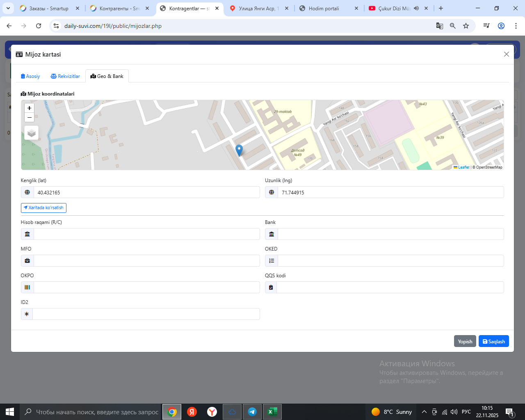The image size is (525, 420).
Task: Mute the Çukur Dizi tab audio
Action: coord(416,8)
